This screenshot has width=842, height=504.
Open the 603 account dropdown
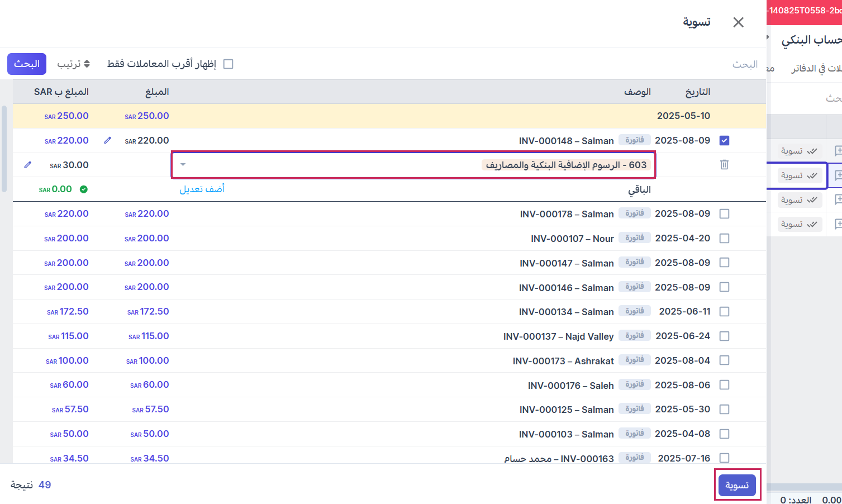click(x=413, y=165)
